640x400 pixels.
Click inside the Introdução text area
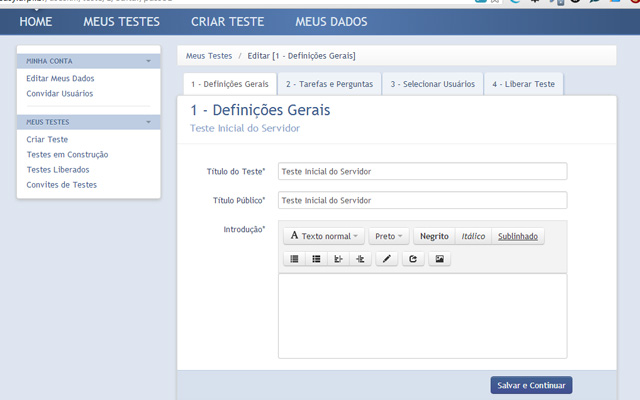click(422, 316)
